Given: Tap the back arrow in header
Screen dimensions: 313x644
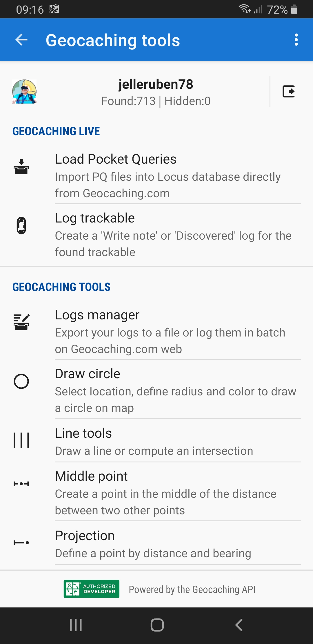Looking at the screenshot, I should [21, 40].
